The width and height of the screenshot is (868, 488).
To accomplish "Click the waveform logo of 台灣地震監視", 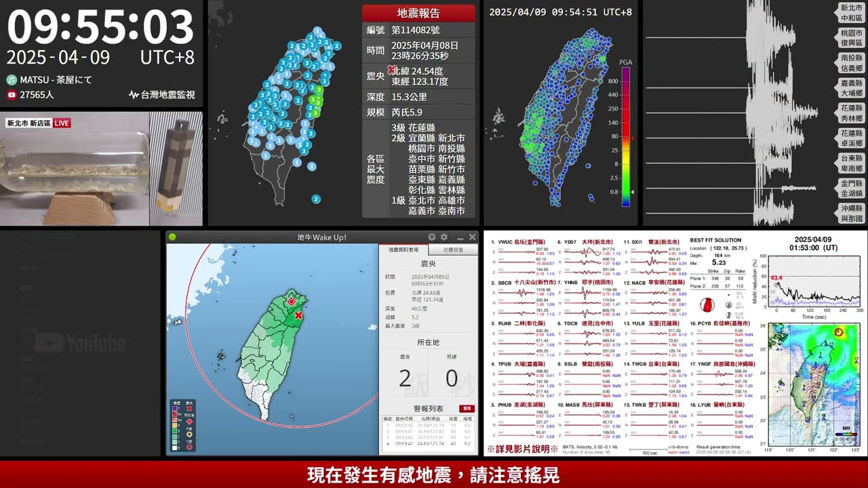I will pyautogui.click(x=134, y=95).
